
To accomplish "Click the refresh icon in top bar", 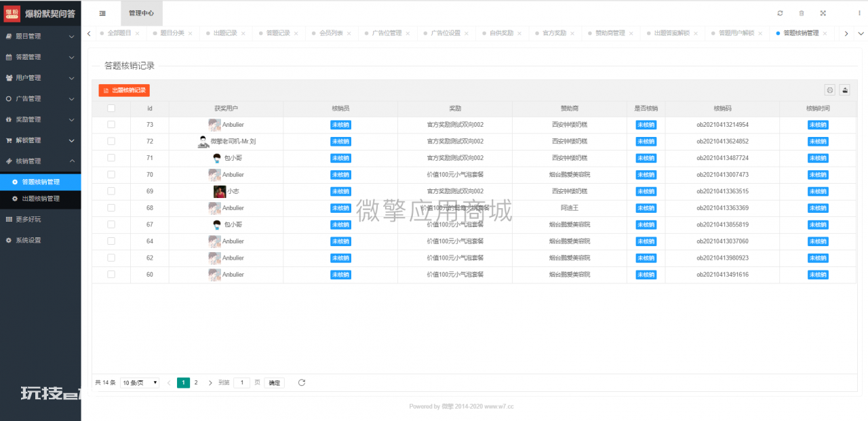I will (780, 13).
